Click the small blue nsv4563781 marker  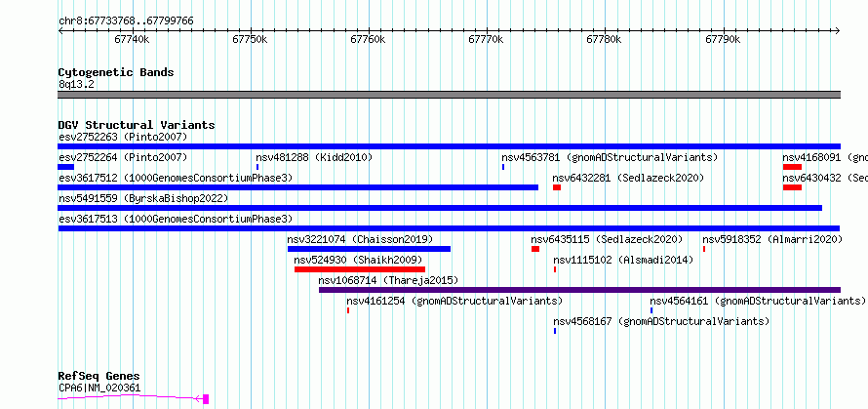tap(503, 167)
